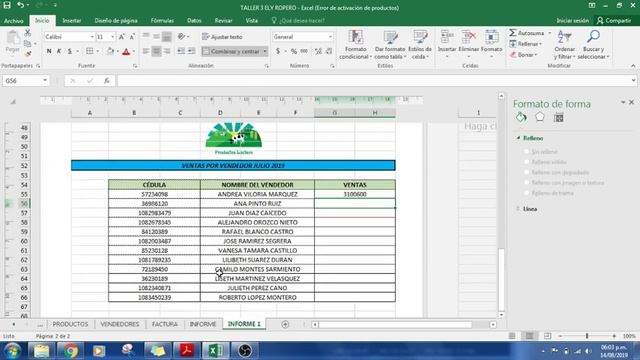Switch to the FACTURA sheet tab
The height and width of the screenshot is (360, 640).
165,324
